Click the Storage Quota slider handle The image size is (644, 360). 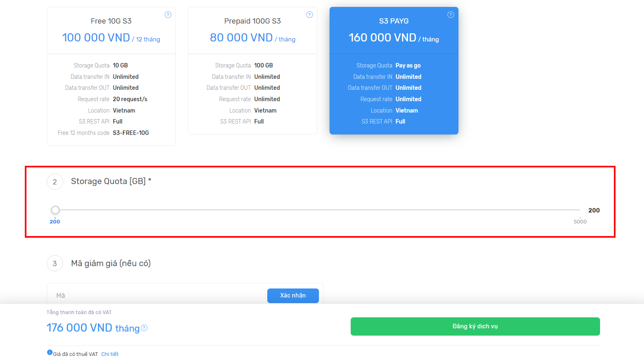click(55, 210)
